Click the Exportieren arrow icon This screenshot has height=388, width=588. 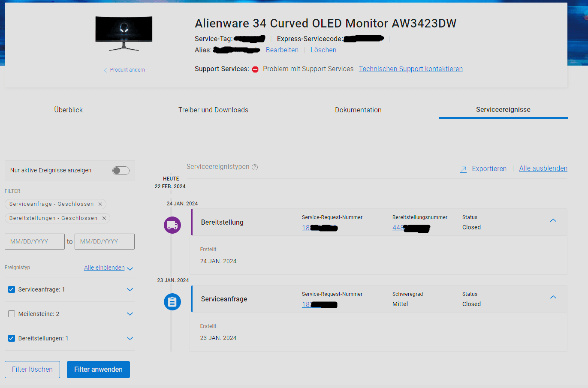pyautogui.click(x=463, y=169)
